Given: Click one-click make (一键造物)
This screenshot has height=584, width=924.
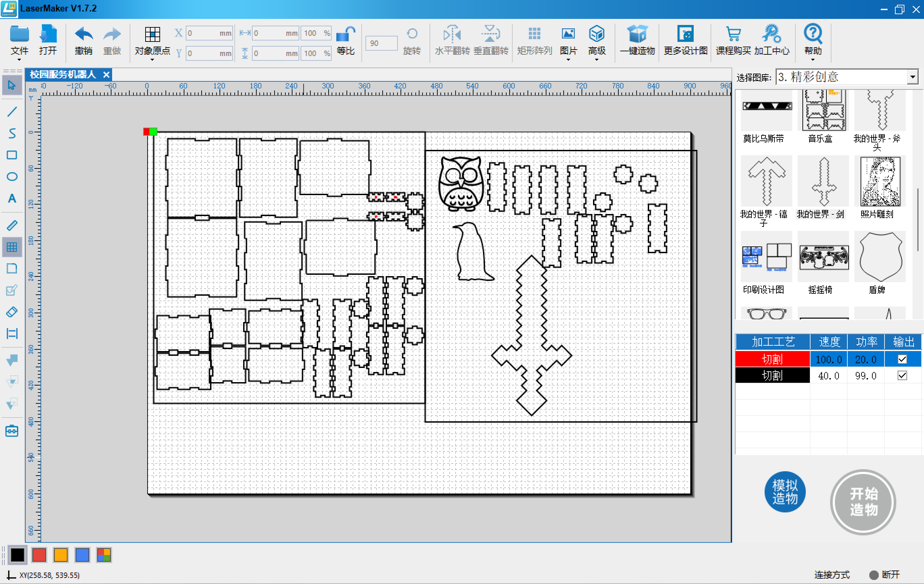Looking at the screenshot, I should pyautogui.click(x=637, y=41).
